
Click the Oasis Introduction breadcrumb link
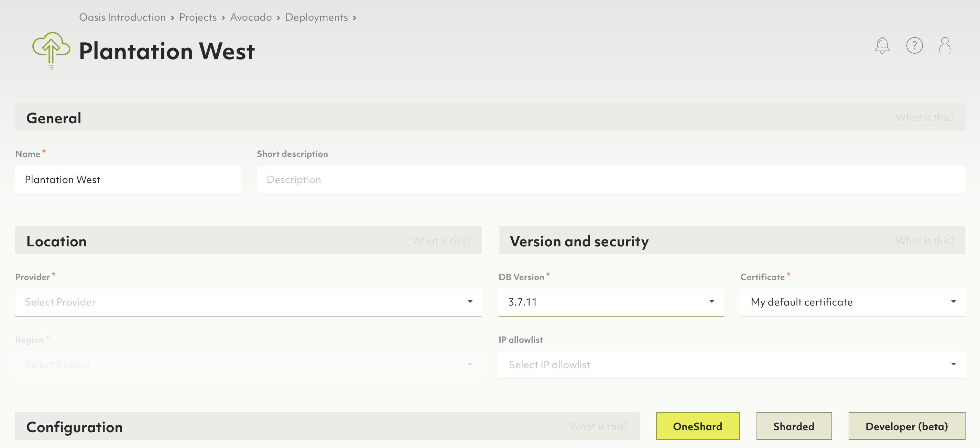pyautogui.click(x=122, y=17)
